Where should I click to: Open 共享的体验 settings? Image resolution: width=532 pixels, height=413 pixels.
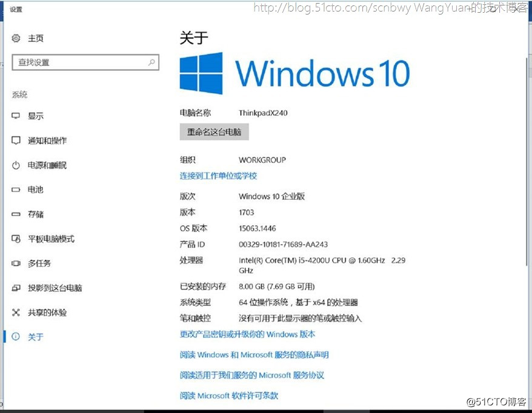coord(47,312)
